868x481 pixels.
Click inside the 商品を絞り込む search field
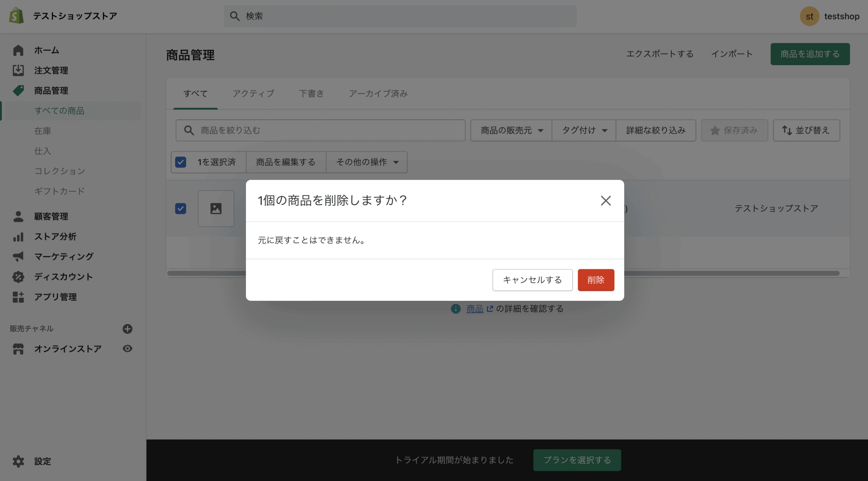(320, 130)
